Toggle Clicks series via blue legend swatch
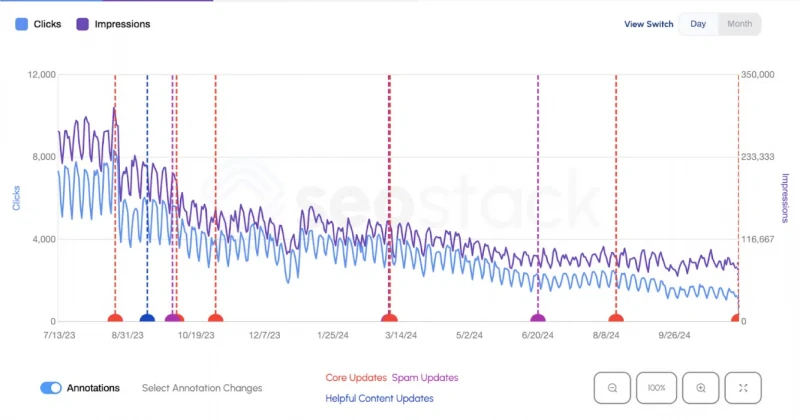 [x=21, y=24]
